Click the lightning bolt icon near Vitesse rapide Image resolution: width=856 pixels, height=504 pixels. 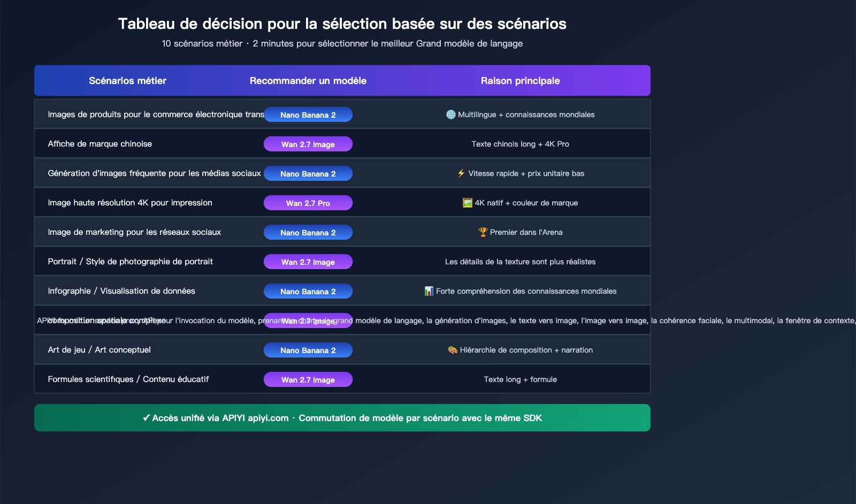[x=461, y=173]
